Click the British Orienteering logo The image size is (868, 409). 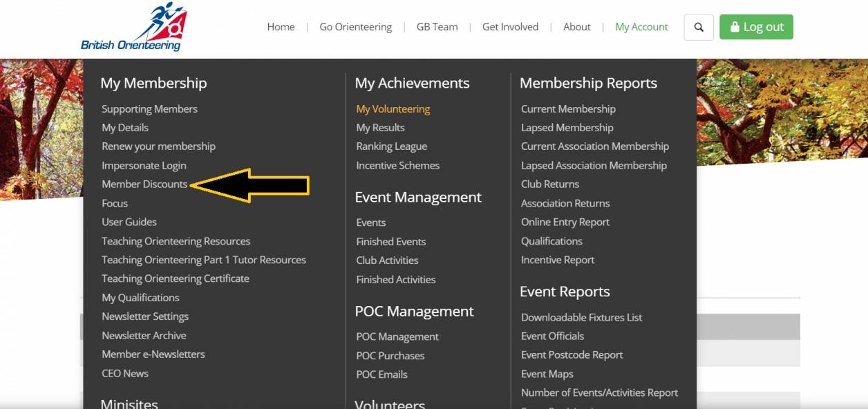(133, 28)
